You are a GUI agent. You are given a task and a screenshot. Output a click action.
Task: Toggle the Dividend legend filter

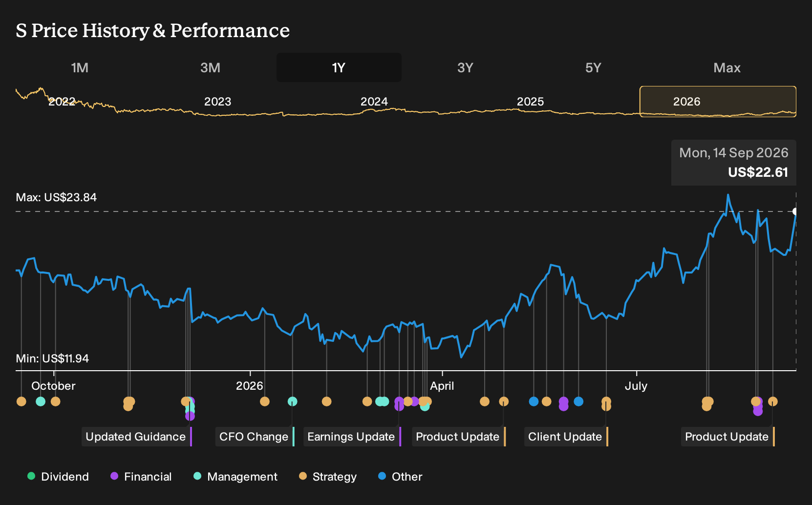tap(58, 476)
